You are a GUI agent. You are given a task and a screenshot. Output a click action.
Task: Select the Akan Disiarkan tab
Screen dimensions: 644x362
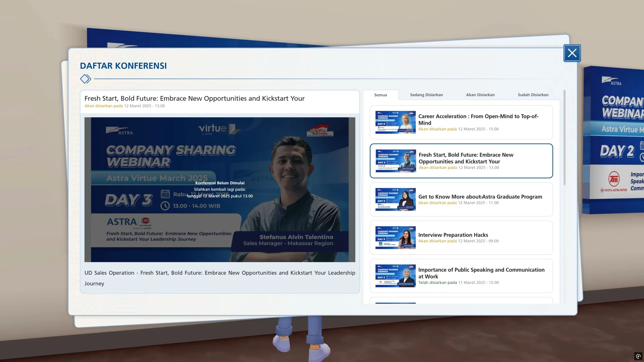pos(480,95)
